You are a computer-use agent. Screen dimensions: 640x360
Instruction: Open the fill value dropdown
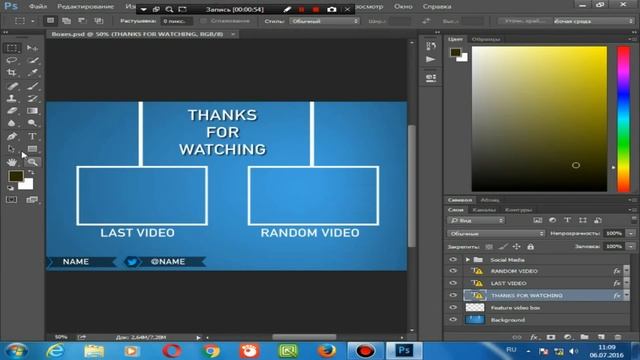pyautogui.click(x=631, y=247)
